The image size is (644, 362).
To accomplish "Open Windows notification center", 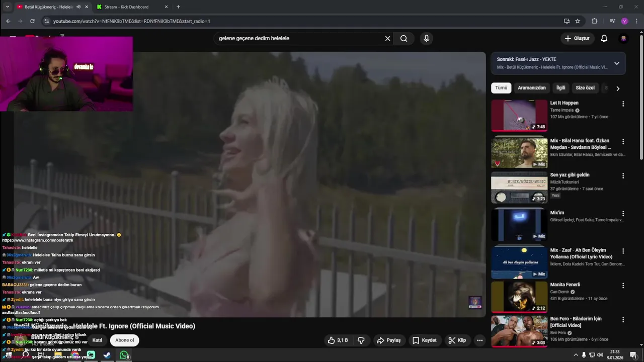I will pyautogui.click(x=633, y=355).
